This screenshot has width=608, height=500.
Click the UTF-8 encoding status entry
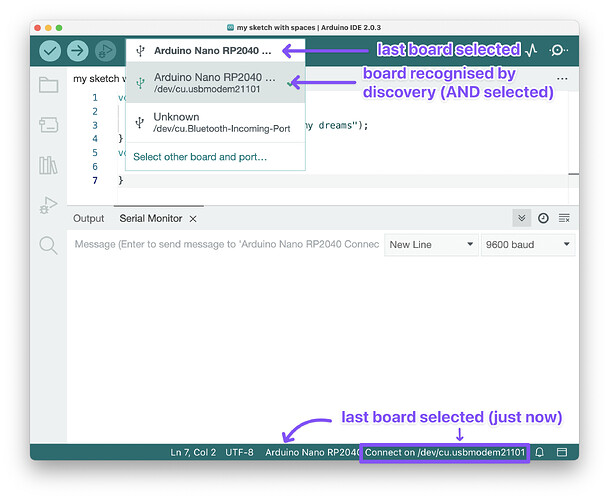click(x=239, y=452)
